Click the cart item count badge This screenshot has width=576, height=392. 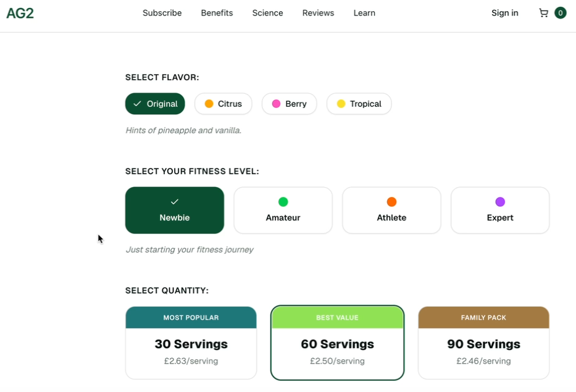560,13
